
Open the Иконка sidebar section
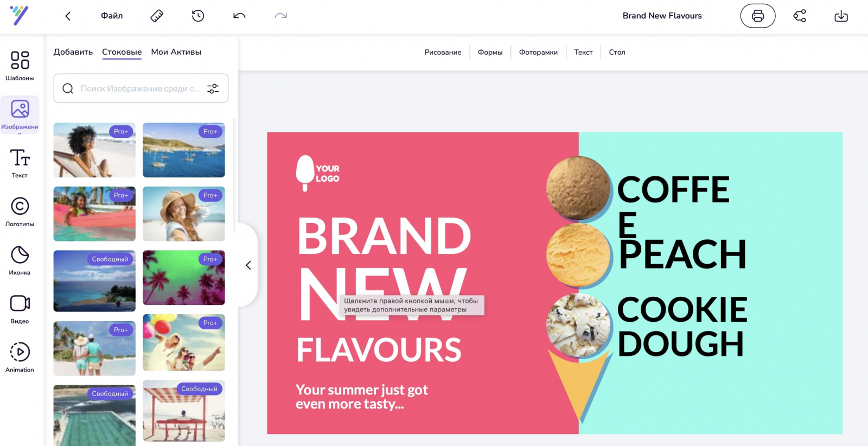20,260
